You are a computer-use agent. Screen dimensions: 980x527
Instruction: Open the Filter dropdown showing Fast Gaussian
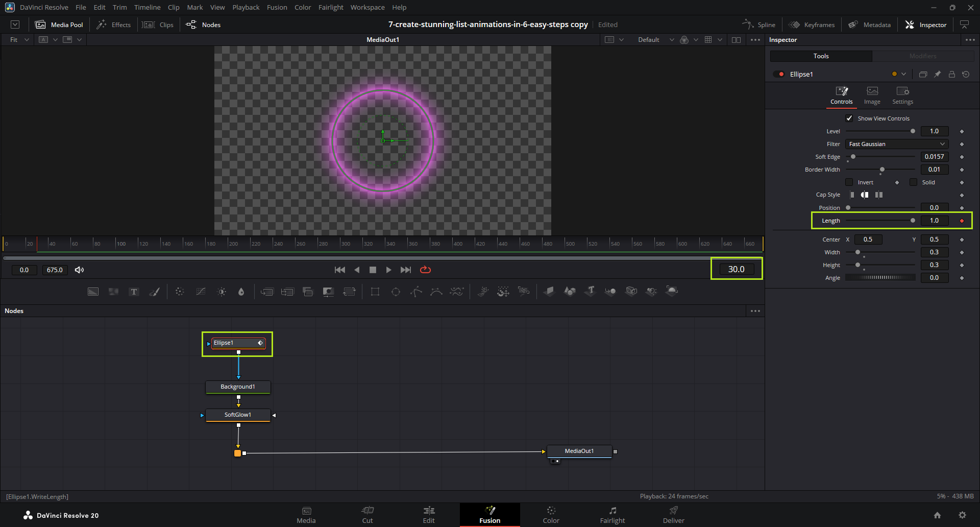click(897, 144)
